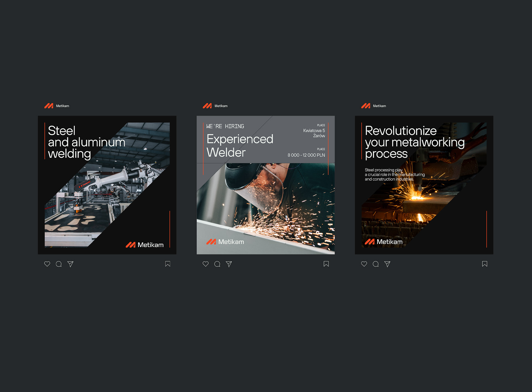The height and width of the screenshot is (392, 532).
Task: Click the 'Steel and aluminum welding' headline
Action: (86, 142)
